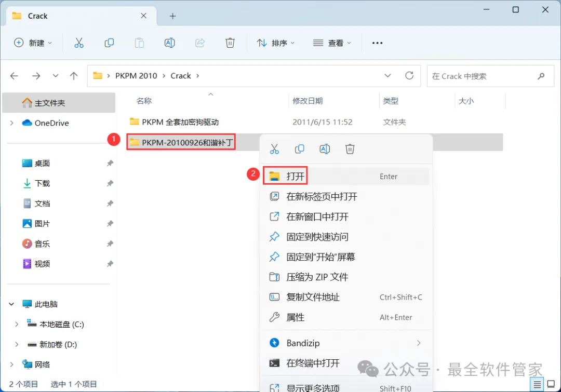Choose 属性 in the context menu

click(346, 317)
